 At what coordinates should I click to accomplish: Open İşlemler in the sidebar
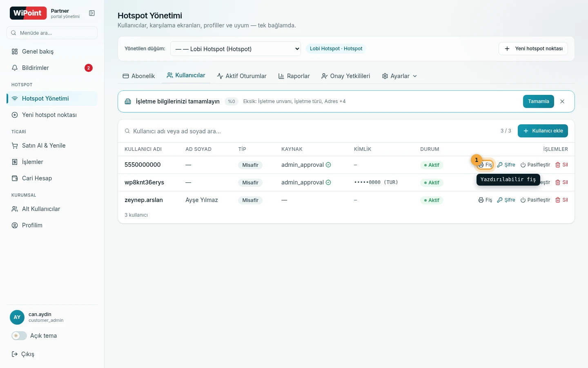coord(52,162)
